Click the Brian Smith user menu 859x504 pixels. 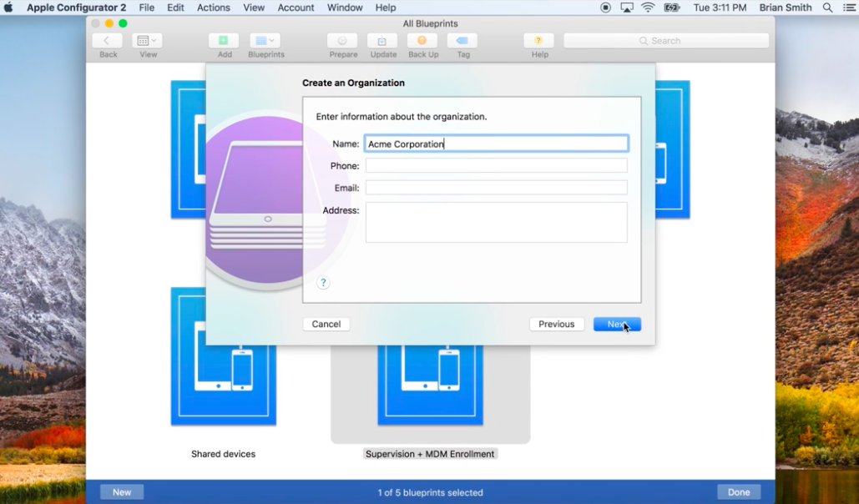(x=786, y=8)
